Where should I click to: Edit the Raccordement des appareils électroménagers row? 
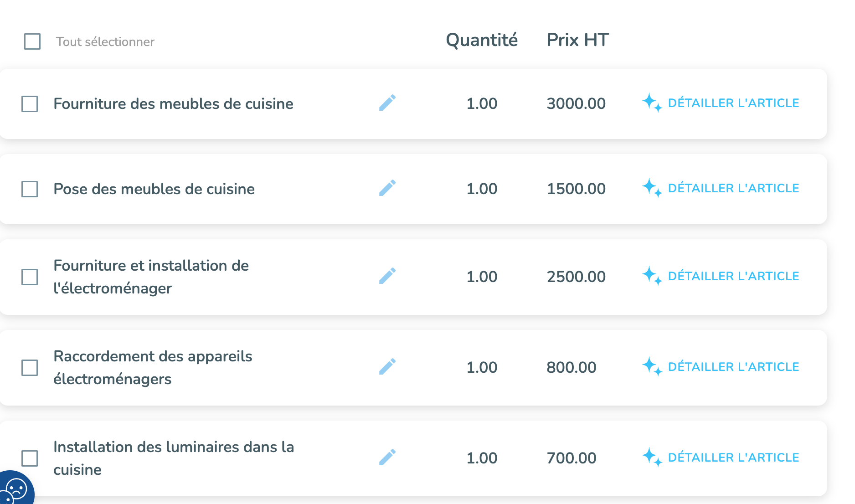[387, 367]
